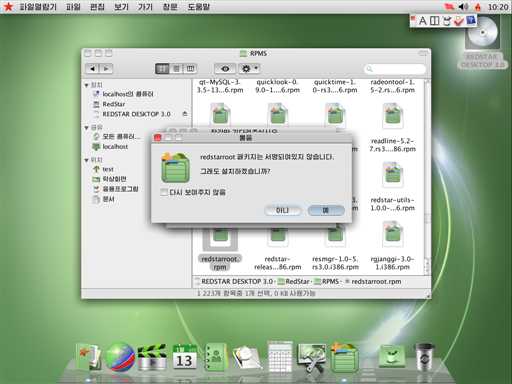Collapse the '장치' sidebar section
Image resolution: width=512 pixels, height=384 pixels.
coord(87,85)
